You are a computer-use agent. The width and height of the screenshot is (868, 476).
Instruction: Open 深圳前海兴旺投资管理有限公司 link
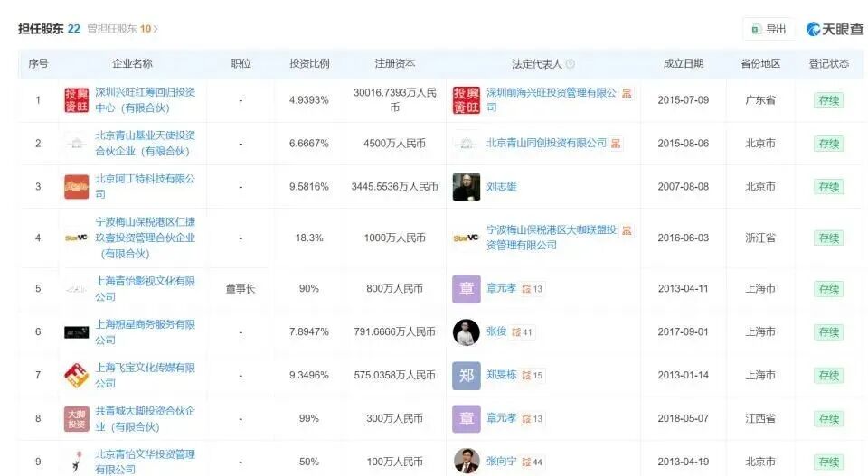551,100
